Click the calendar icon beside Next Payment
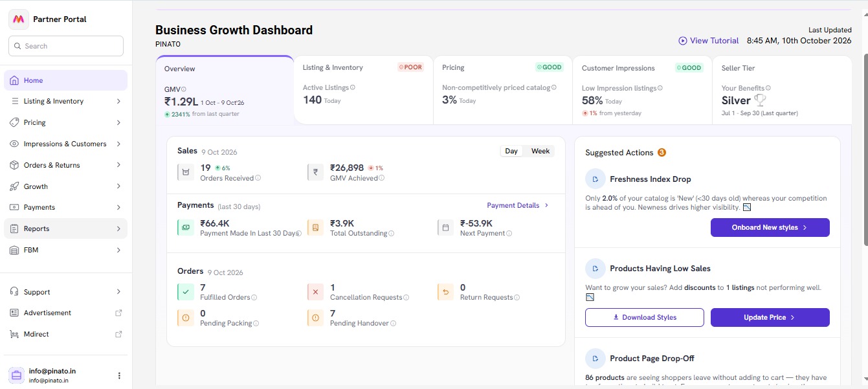868x389 pixels. (445, 228)
